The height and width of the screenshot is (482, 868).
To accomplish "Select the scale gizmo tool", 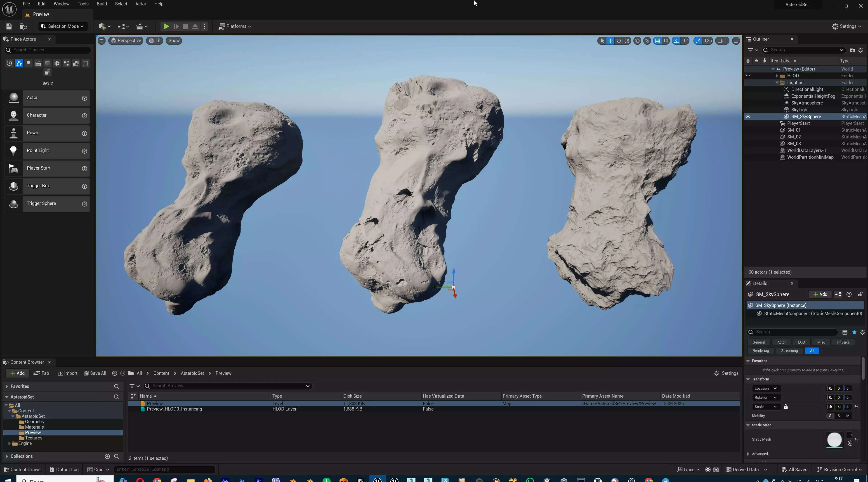I will click(627, 41).
